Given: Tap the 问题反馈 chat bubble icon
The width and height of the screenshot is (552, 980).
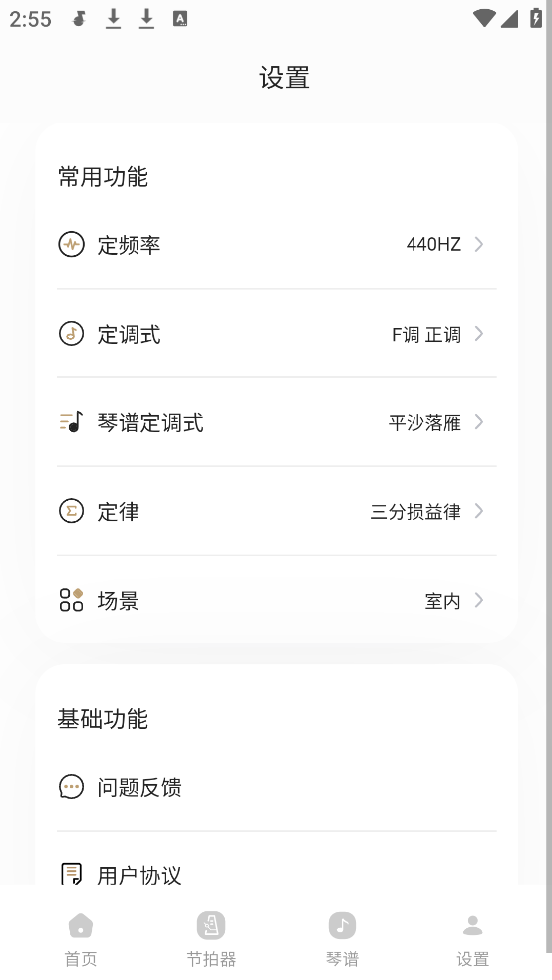Looking at the screenshot, I should (x=72, y=787).
